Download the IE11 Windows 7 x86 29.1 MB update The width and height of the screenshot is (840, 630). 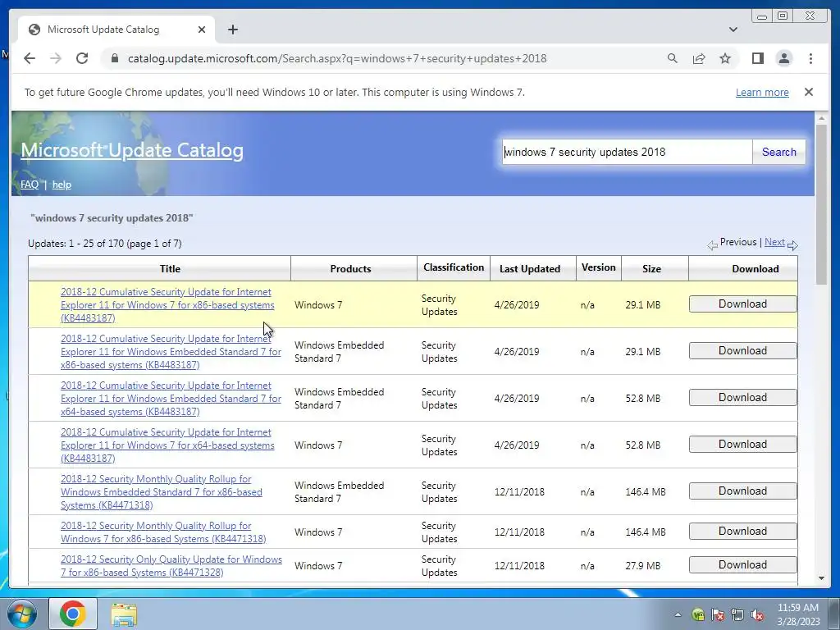(742, 304)
